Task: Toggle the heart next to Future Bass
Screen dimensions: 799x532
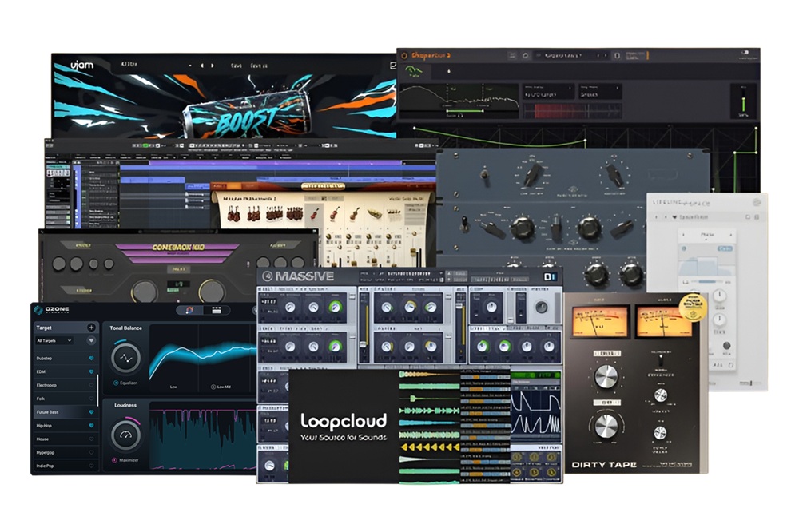Action: (91, 412)
